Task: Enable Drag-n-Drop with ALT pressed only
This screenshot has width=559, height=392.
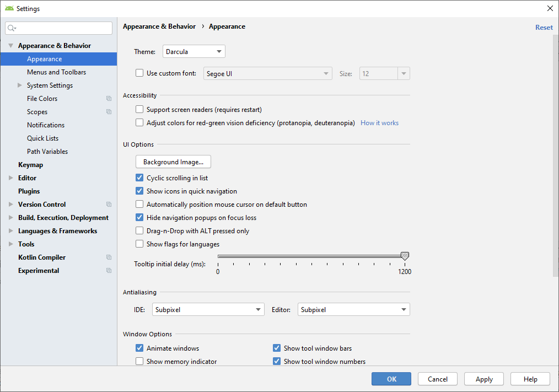Action: click(x=139, y=231)
